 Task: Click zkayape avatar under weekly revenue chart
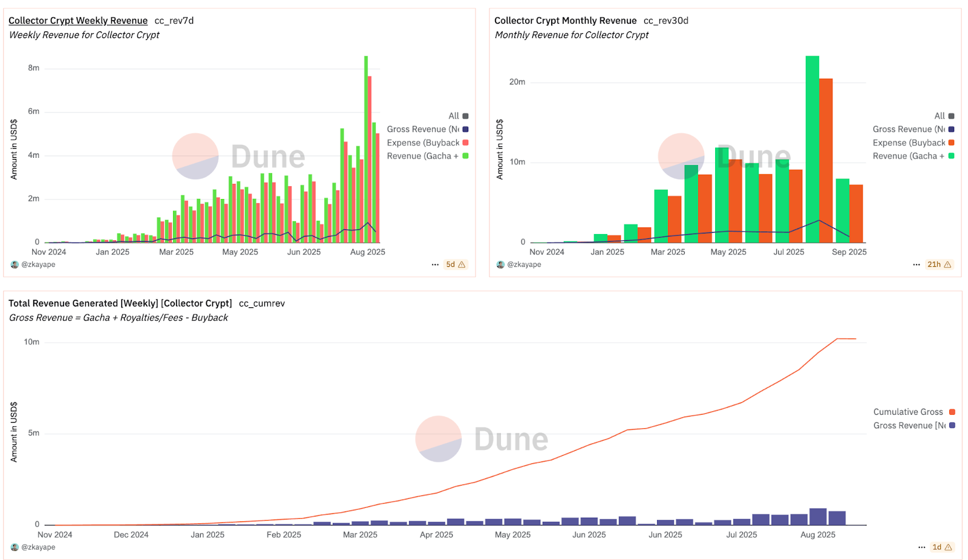tap(15, 264)
